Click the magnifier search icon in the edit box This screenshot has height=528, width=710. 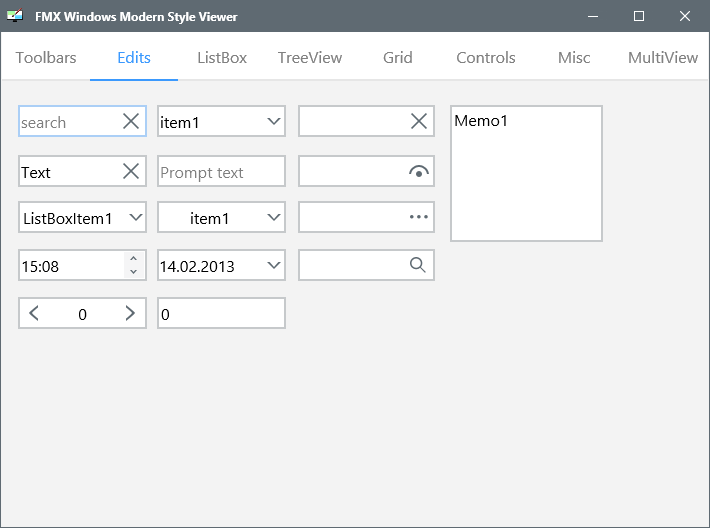pyautogui.click(x=417, y=265)
